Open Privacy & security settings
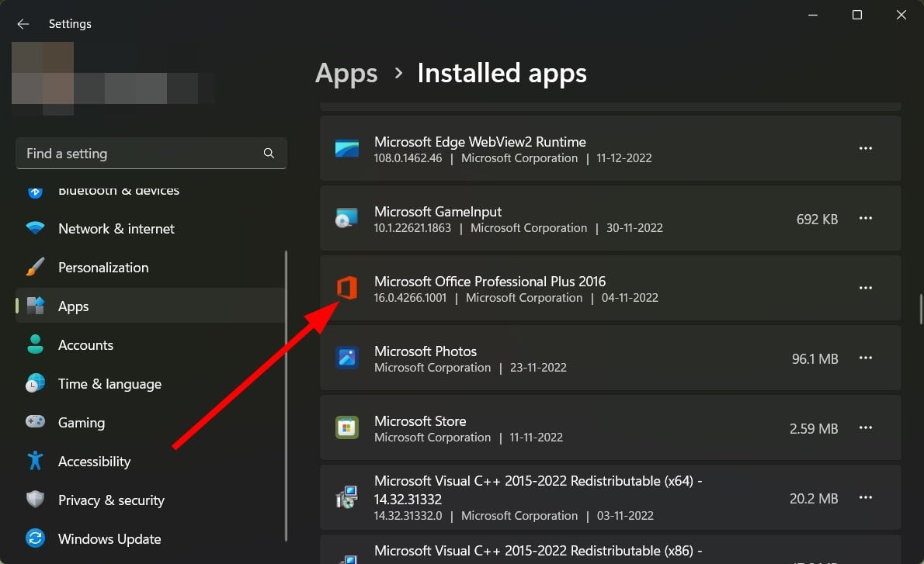Image resolution: width=924 pixels, height=564 pixels. [111, 500]
